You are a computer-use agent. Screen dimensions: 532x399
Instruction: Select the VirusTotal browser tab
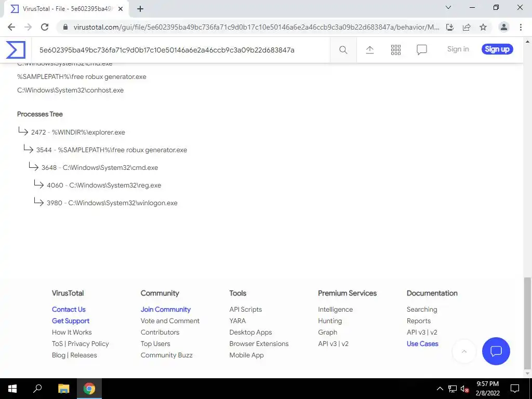point(67,9)
